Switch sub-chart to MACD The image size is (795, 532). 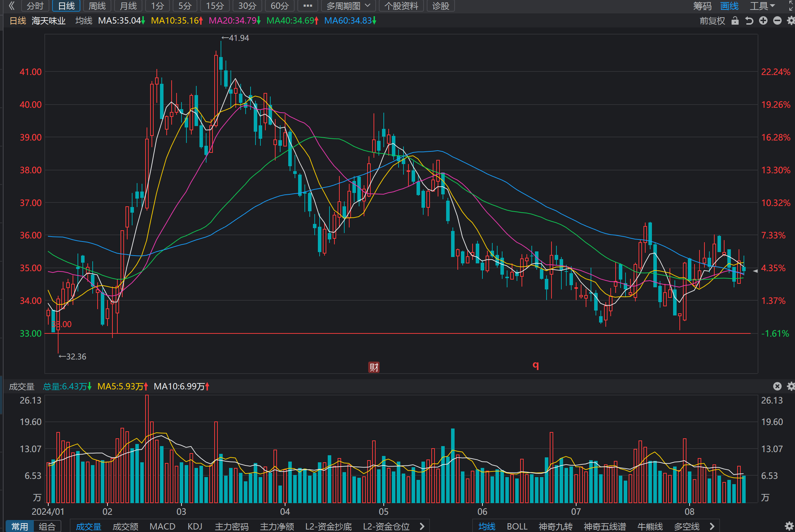pos(162,526)
